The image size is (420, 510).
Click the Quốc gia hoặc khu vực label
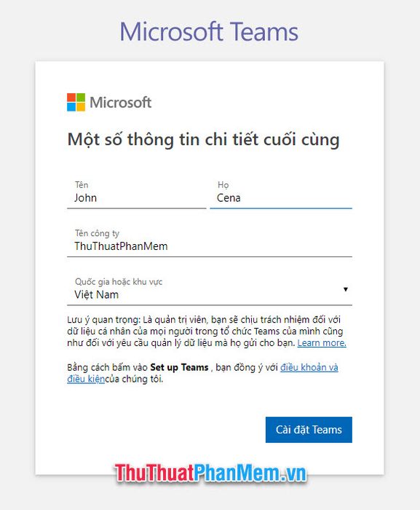119,282
